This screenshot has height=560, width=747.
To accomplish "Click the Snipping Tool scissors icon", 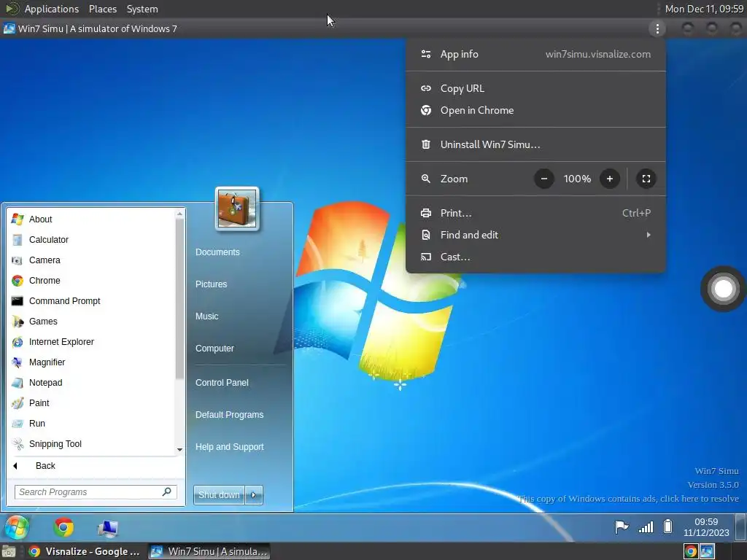I will pos(18,444).
